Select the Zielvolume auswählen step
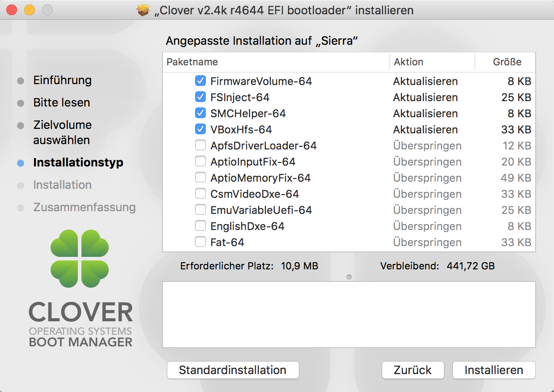 tap(62, 132)
